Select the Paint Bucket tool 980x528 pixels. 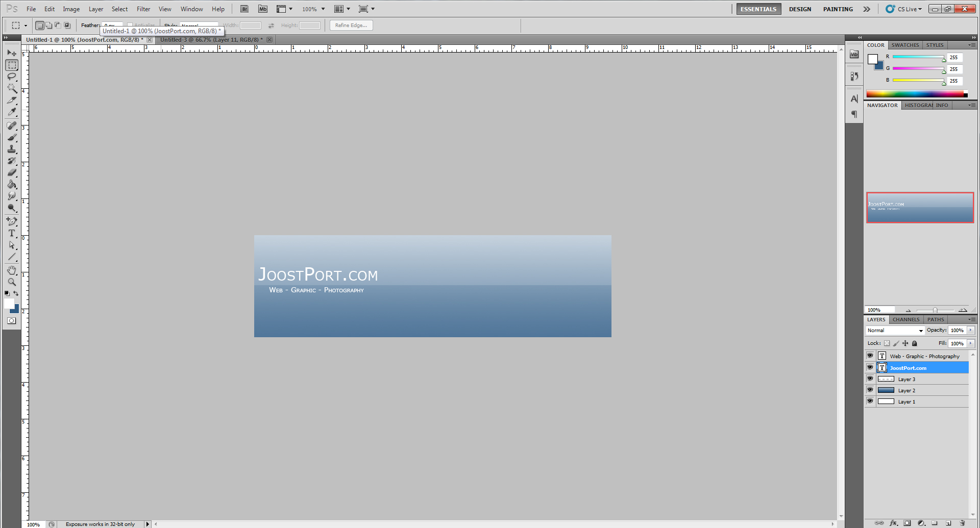(x=12, y=184)
